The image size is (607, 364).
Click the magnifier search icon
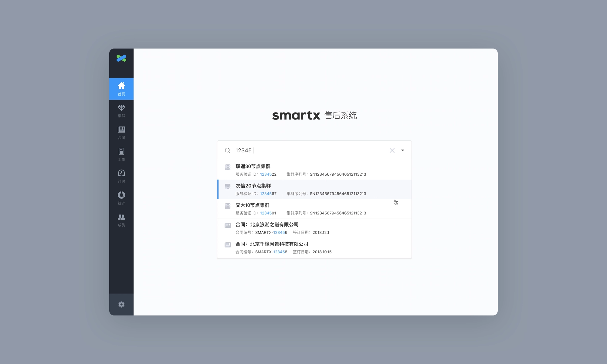(x=227, y=150)
